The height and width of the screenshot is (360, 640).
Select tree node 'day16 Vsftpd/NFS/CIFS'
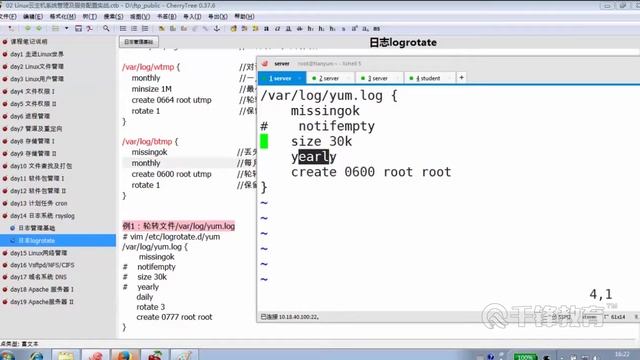tap(42, 265)
